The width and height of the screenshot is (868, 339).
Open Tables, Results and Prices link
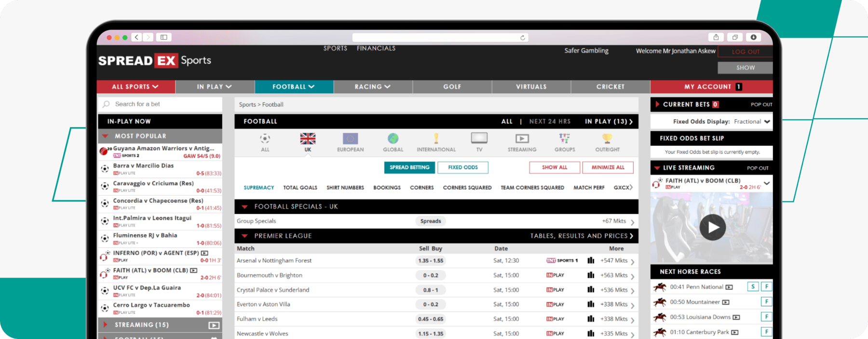pos(582,236)
